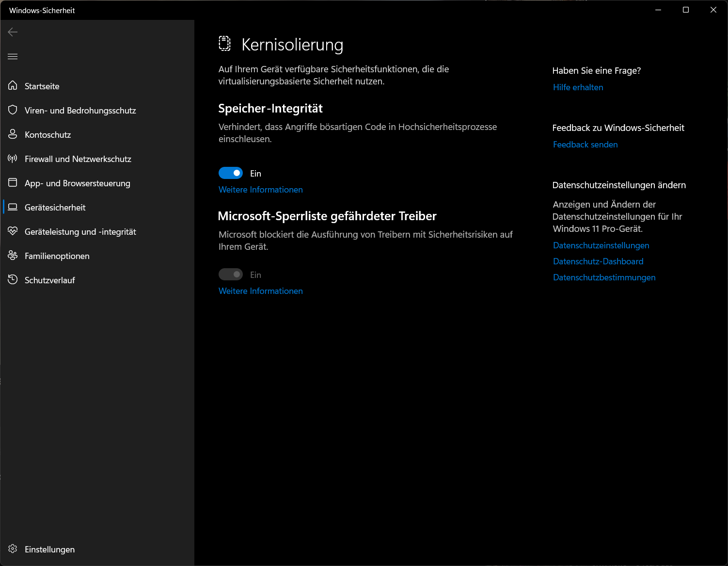Go back with the arrow icon
Screen dimensions: 728x566
[13, 32]
